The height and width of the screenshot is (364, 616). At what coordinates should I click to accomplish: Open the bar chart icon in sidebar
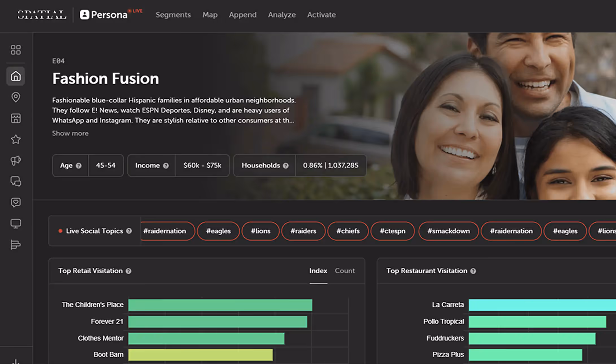(16, 245)
